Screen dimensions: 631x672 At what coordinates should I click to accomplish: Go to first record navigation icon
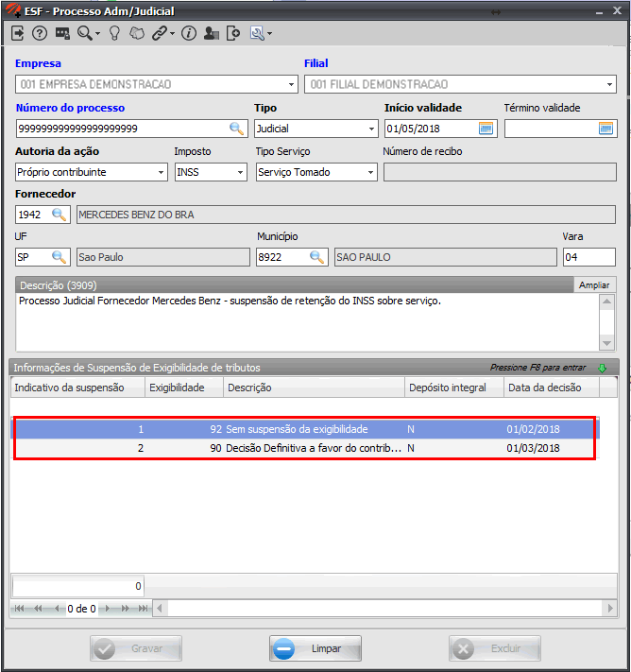point(20,609)
